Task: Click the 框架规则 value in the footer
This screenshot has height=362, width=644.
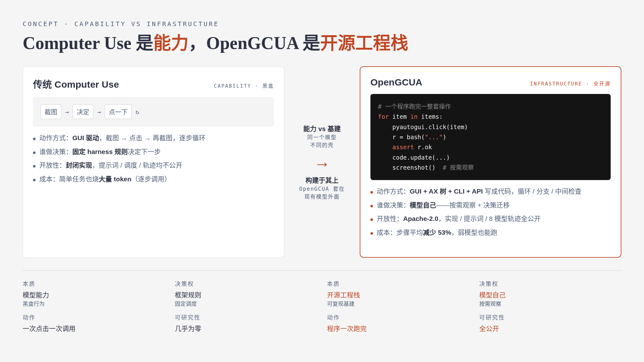Action: click(188, 295)
